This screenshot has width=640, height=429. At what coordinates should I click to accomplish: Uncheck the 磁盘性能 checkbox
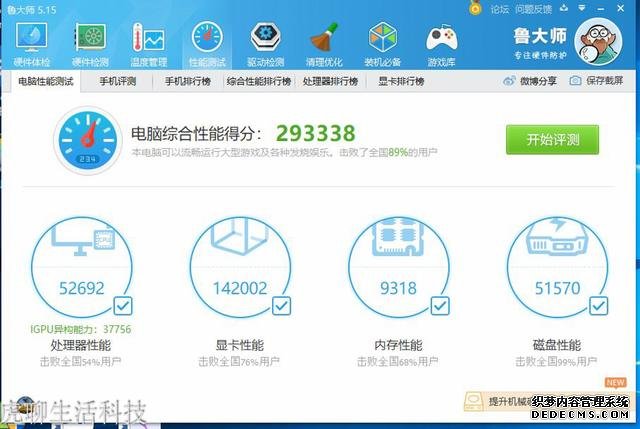(x=598, y=306)
